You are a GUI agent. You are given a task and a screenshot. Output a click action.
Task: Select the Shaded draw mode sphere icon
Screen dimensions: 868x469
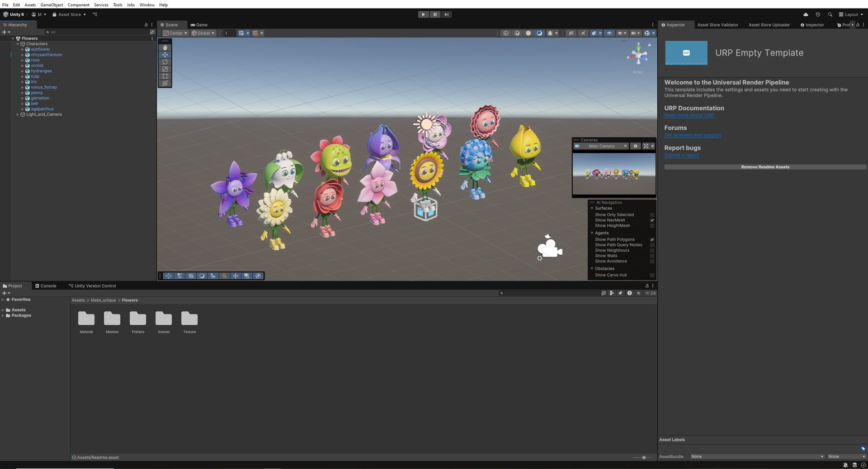(539, 33)
